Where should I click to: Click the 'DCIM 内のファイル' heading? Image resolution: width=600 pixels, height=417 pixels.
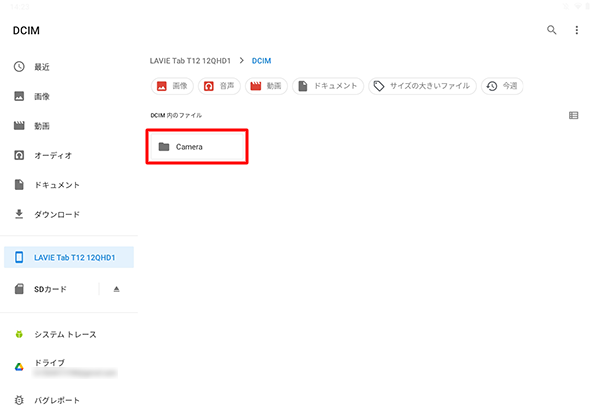tap(176, 115)
